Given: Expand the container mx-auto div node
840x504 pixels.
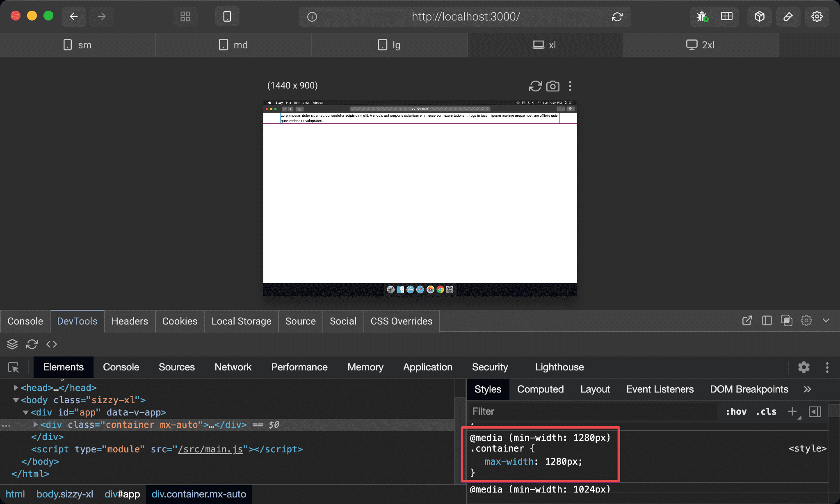Looking at the screenshot, I should tap(36, 425).
